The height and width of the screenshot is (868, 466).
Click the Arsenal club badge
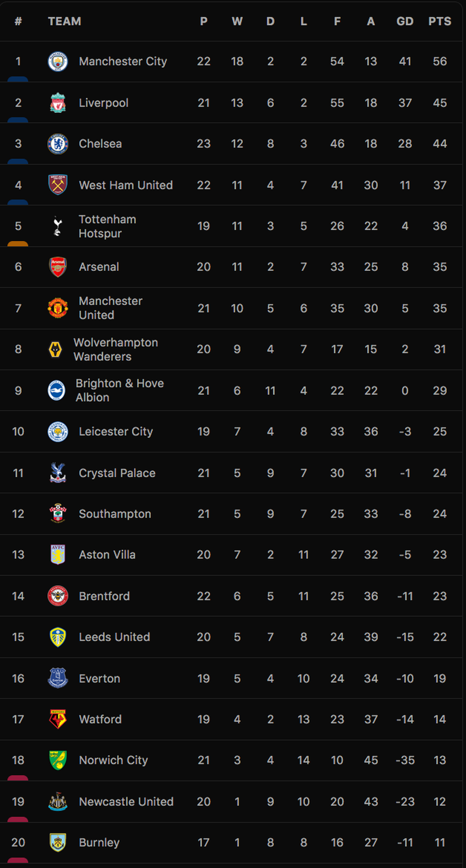coord(58,267)
